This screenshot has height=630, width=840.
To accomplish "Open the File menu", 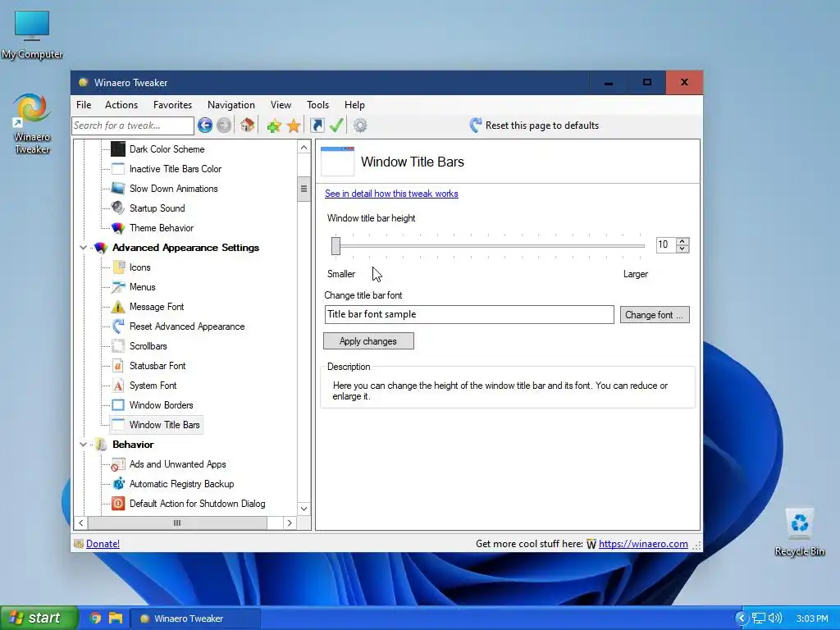I will [x=84, y=105].
